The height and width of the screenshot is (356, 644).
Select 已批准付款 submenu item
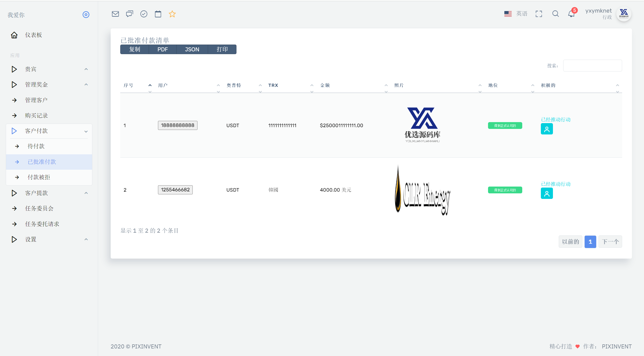(x=49, y=162)
